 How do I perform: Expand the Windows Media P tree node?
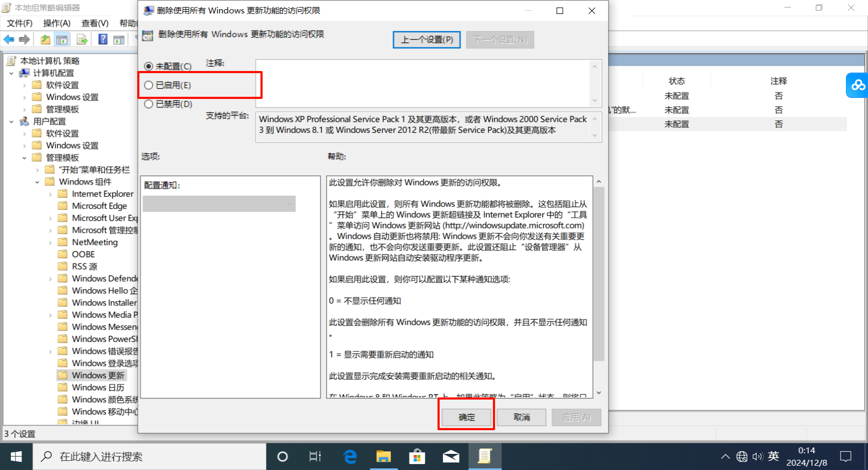[50, 315]
